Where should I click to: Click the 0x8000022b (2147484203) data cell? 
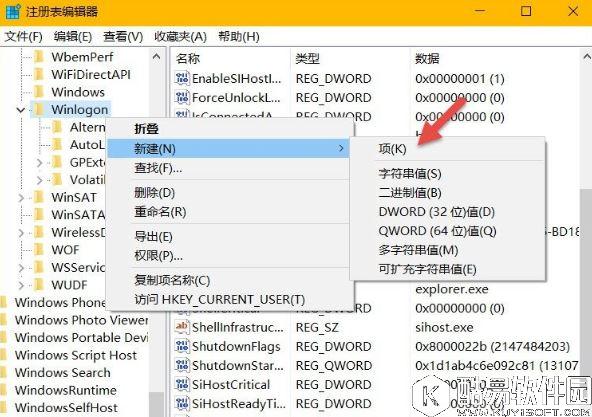[x=492, y=346]
